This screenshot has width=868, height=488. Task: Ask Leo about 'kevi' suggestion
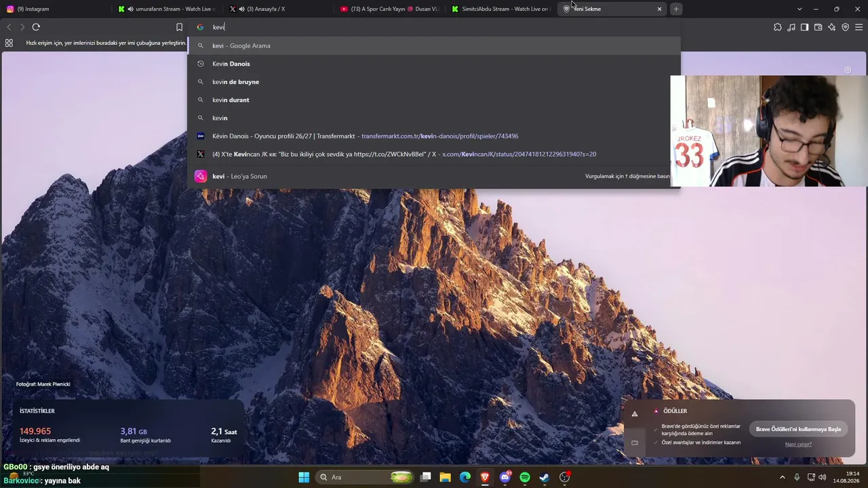pos(434,176)
